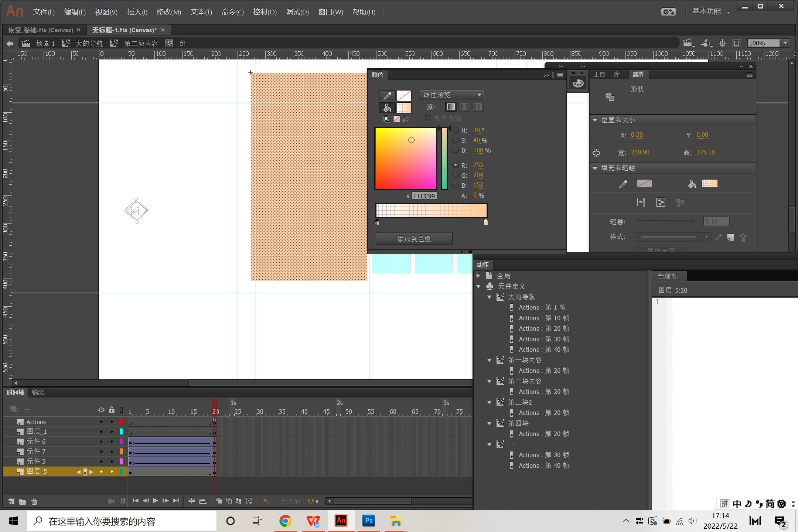Click the hex color input field FFCC99

(424, 196)
